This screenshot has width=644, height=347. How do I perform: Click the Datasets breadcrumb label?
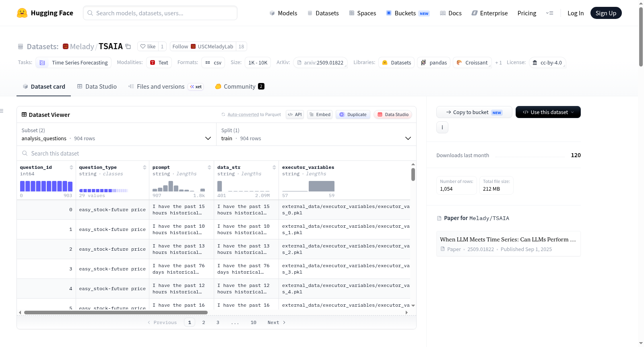coord(43,46)
